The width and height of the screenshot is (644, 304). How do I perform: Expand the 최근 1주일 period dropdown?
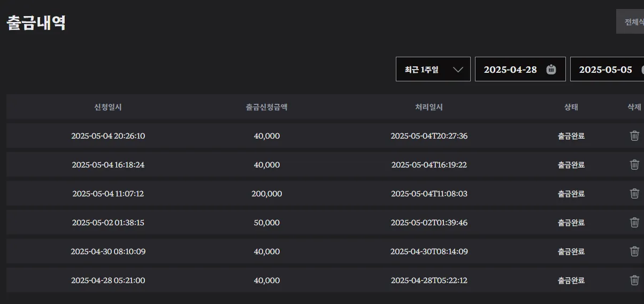[x=433, y=69]
